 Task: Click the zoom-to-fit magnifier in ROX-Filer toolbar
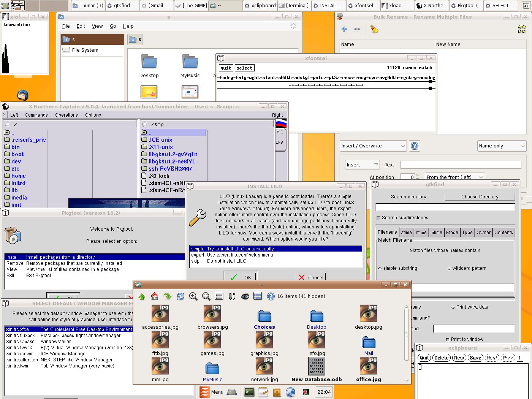pyautogui.click(x=206, y=296)
